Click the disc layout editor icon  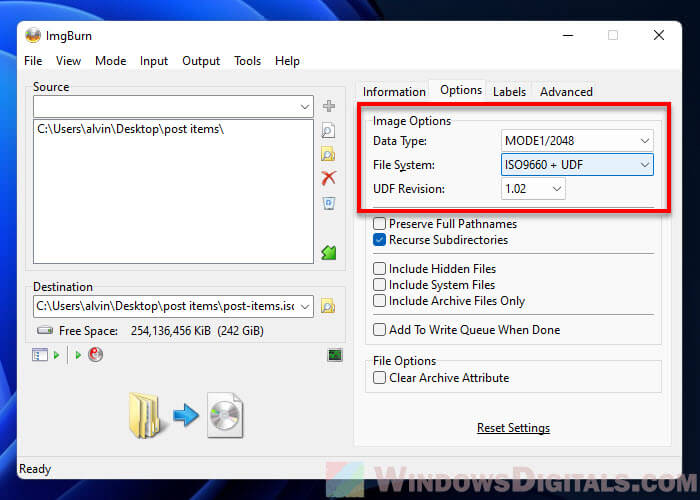39,355
